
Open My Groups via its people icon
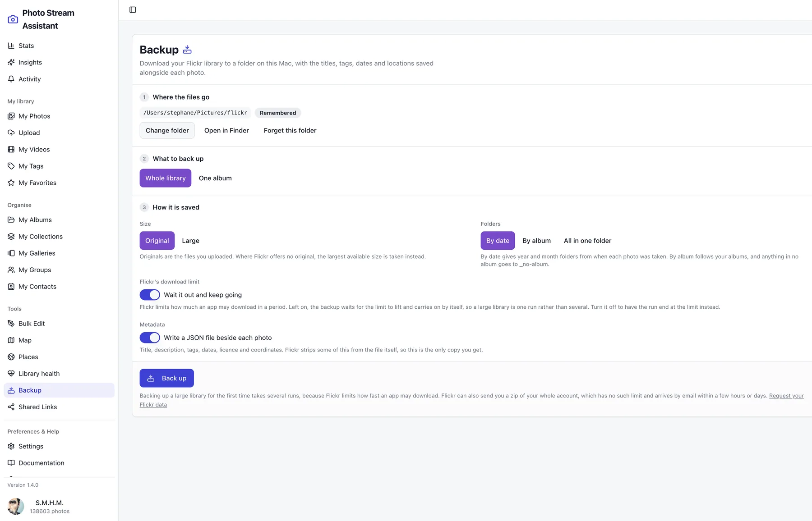(x=11, y=270)
